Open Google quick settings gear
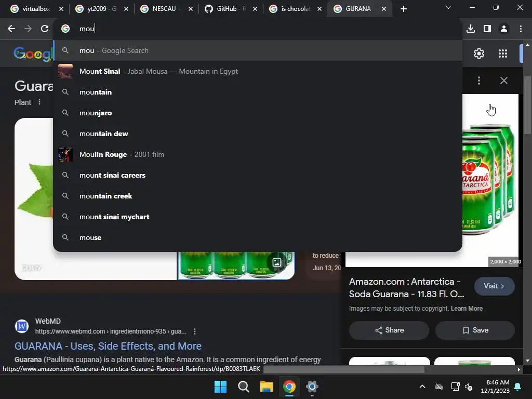This screenshot has width=532, height=399. (478, 54)
